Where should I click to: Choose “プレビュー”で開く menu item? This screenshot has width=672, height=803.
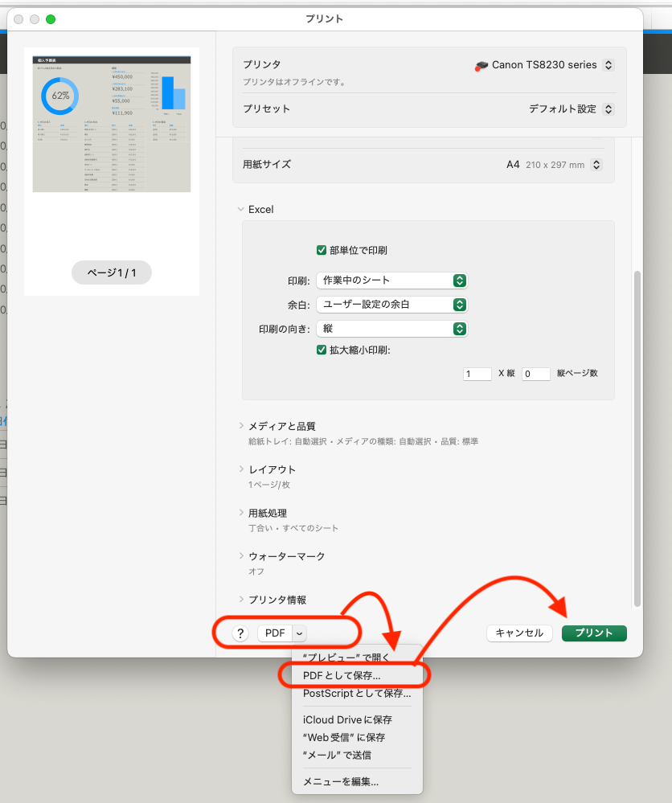[x=357, y=658]
